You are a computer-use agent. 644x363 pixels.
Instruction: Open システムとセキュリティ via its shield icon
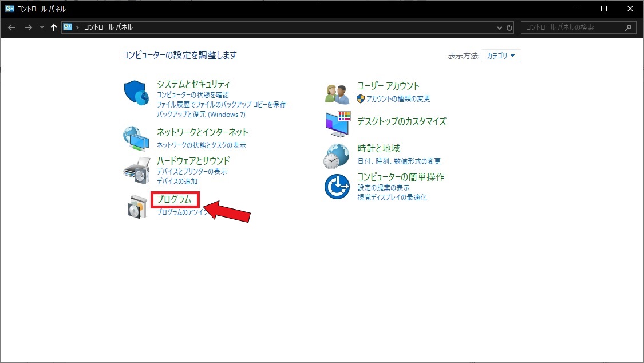tap(136, 92)
